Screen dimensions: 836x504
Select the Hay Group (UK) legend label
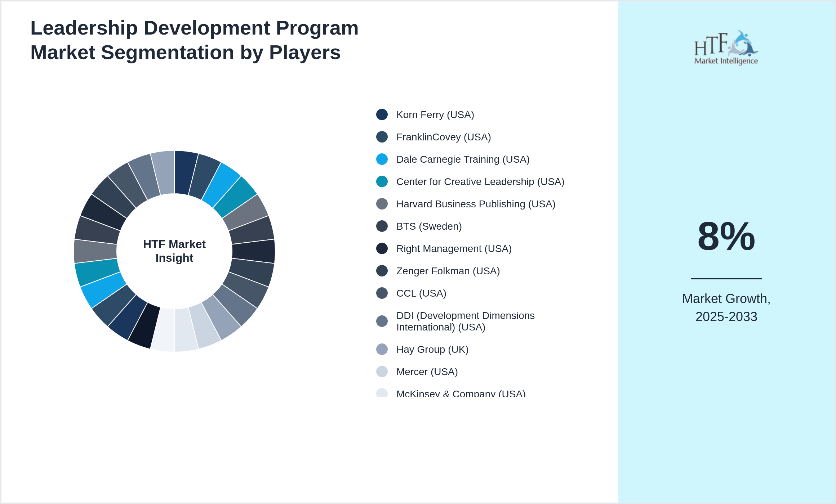[x=432, y=350]
